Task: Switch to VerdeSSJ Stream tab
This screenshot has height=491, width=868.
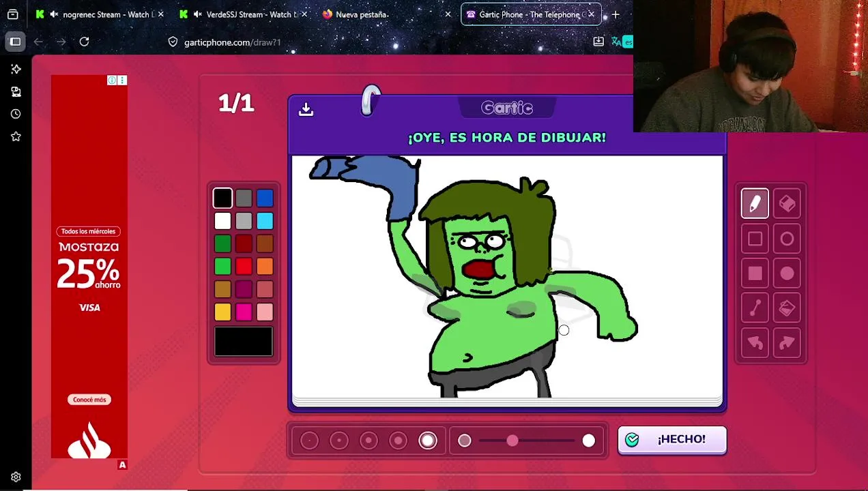Action: 244,14
